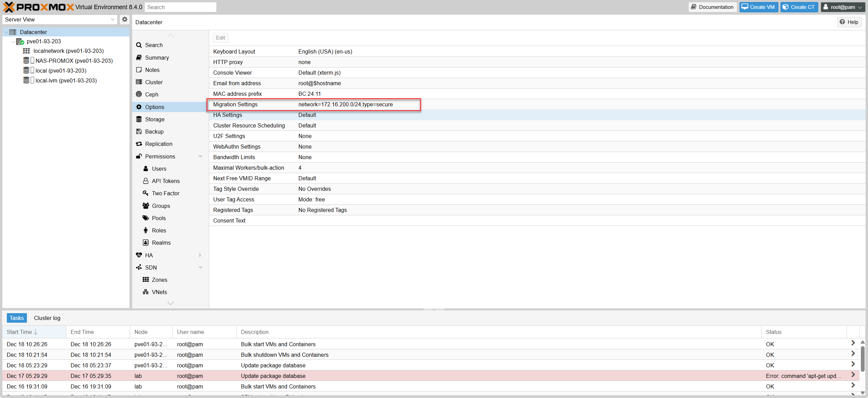This screenshot has height=398, width=868.
Task: Select the Summary icon in the sidebar
Action: click(139, 57)
